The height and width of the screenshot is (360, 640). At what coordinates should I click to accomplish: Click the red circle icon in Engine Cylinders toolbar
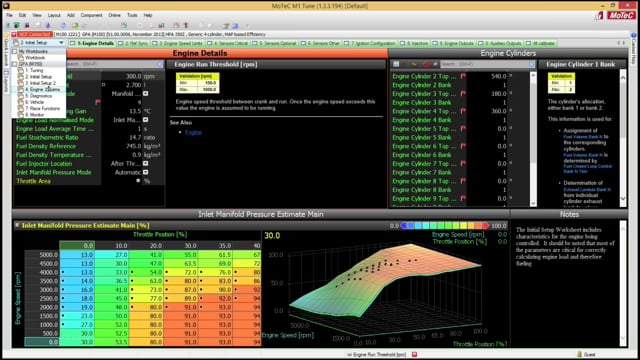pyautogui.click(x=426, y=64)
